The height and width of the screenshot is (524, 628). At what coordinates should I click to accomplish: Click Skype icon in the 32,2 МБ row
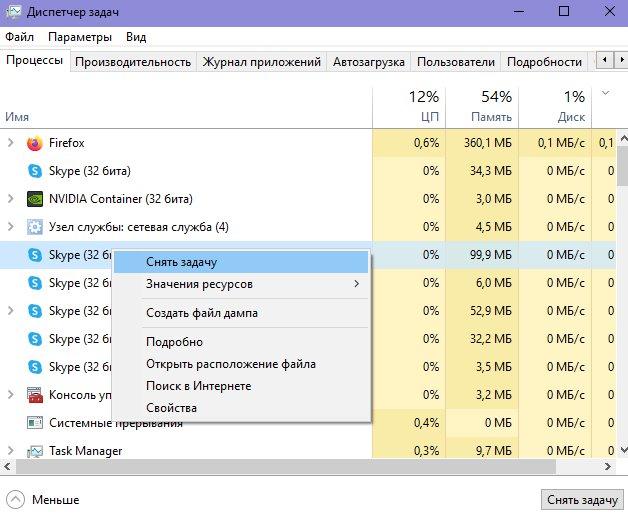(35, 339)
